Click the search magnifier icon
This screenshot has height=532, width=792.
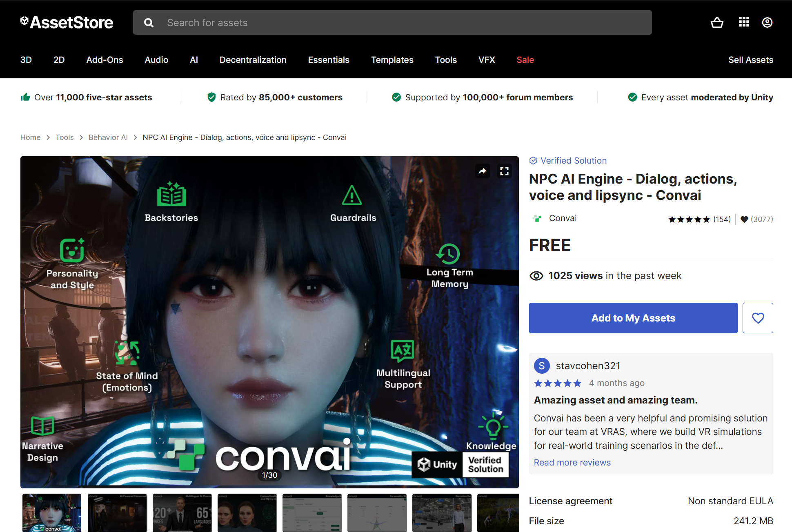[149, 23]
